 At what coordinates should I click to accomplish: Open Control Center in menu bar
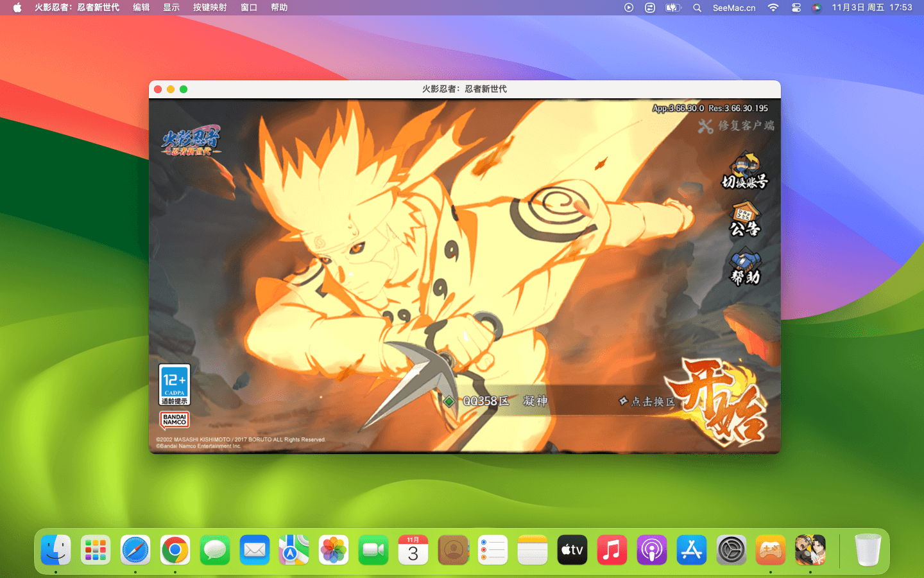(796, 8)
